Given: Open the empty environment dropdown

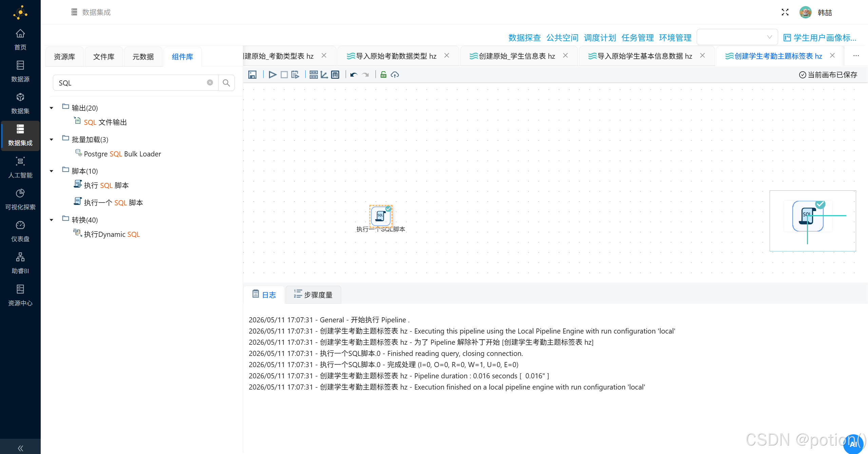Looking at the screenshot, I should pyautogui.click(x=737, y=37).
